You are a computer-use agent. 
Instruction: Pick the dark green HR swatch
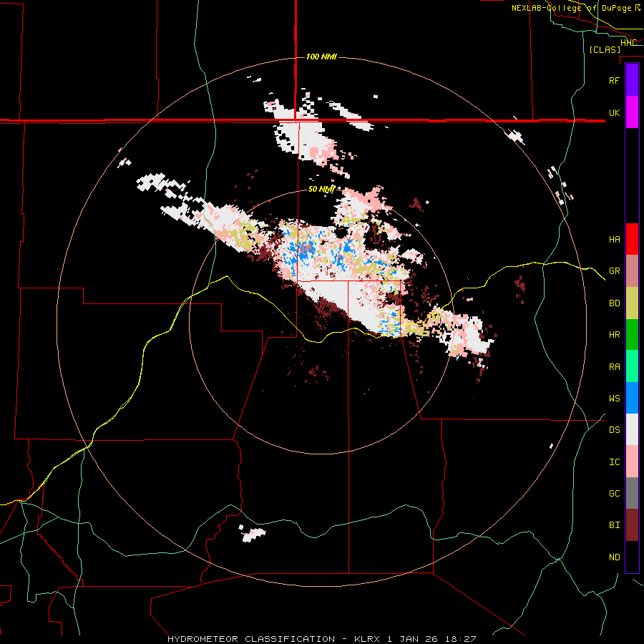632,335
